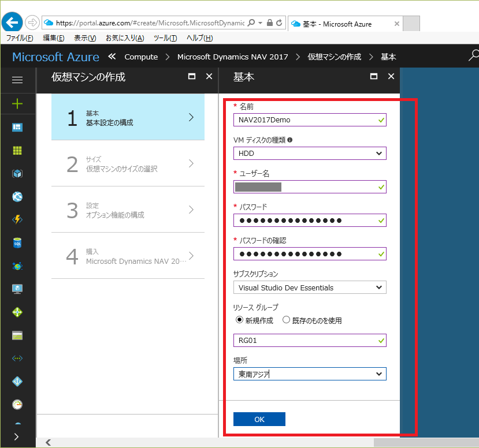Refresh the page with the reload icon
The height and width of the screenshot is (448, 479).
(x=279, y=23)
